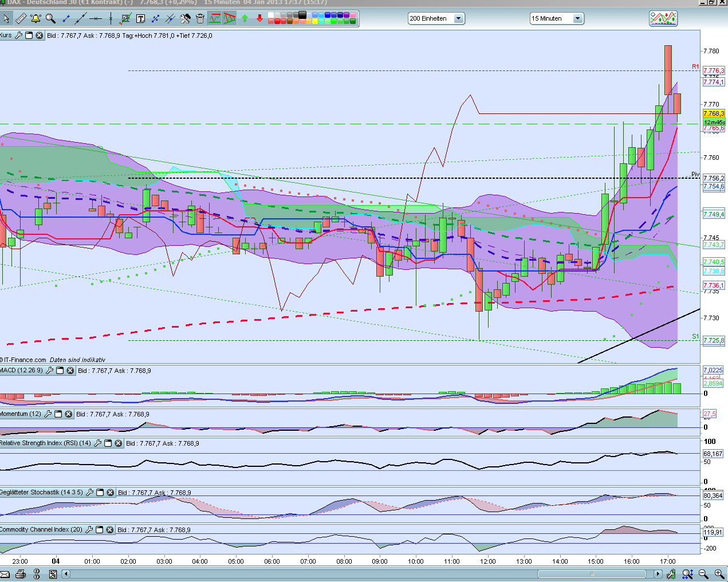
Task: Open the hammer and wrench object settings
Action: [x=185, y=18]
